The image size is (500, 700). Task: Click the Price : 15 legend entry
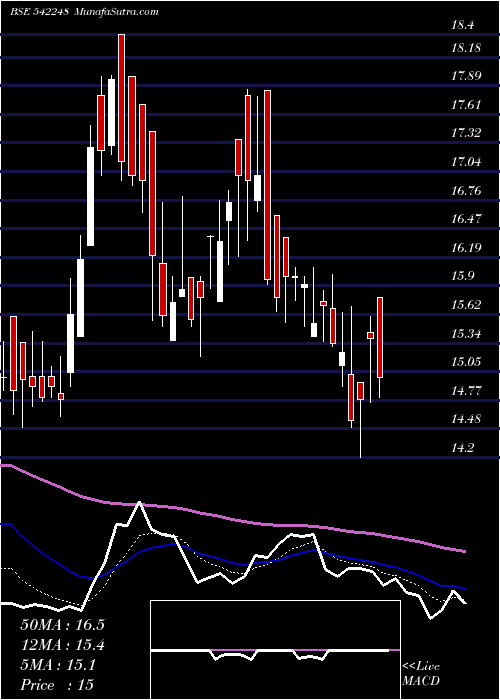coord(57,685)
